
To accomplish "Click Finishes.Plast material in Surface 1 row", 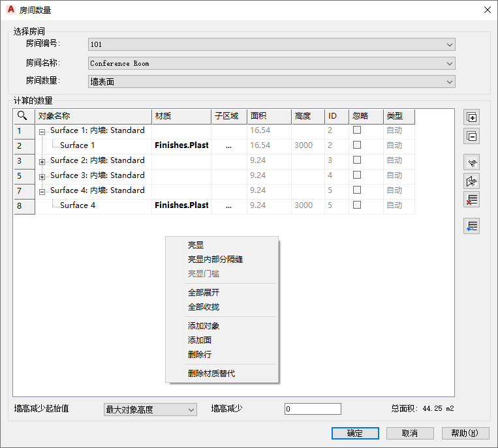I will coord(181,145).
